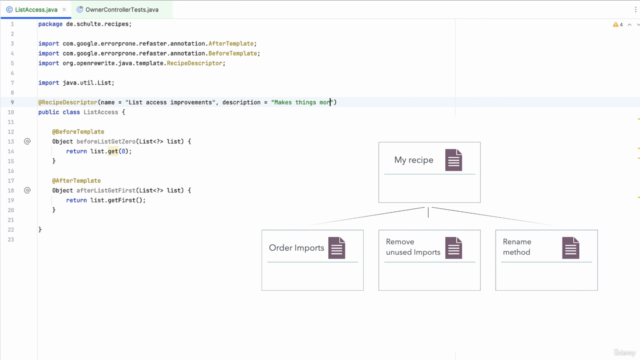Open the editor tabs more options menu
This screenshot has height=360, width=640.
click(x=636, y=9)
